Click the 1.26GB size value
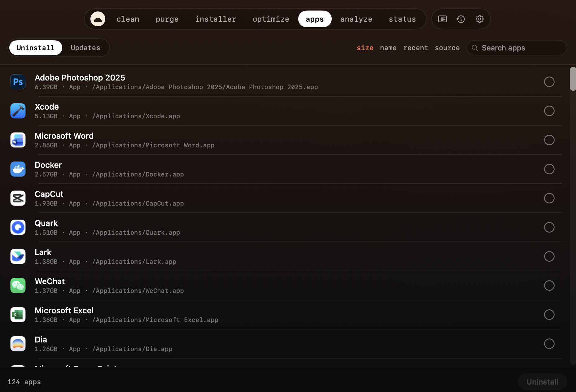Screen dimensions: 576x392 (x=46, y=349)
